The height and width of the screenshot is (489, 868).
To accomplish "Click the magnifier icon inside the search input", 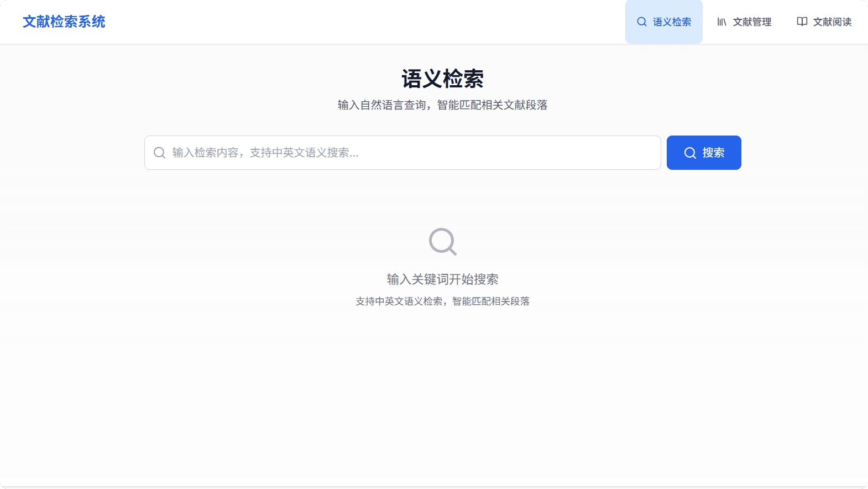I will 159,153.
